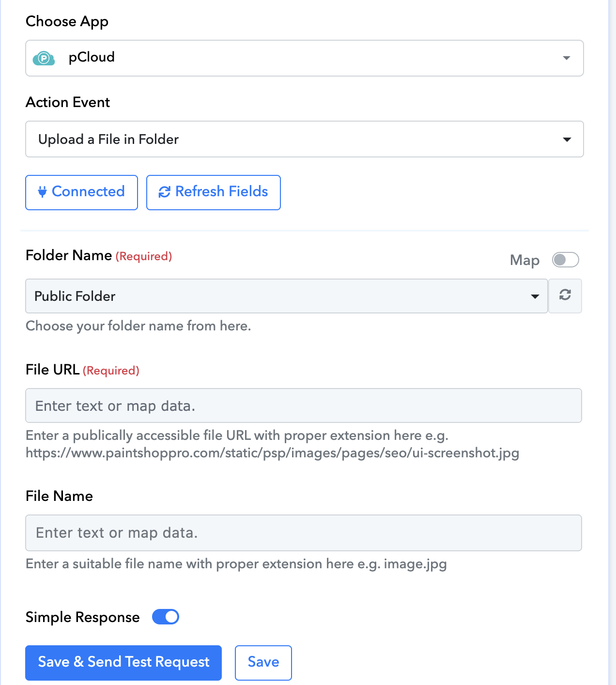This screenshot has width=616, height=685.
Task: Click the Connected button
Action: [x=81, y=192]
